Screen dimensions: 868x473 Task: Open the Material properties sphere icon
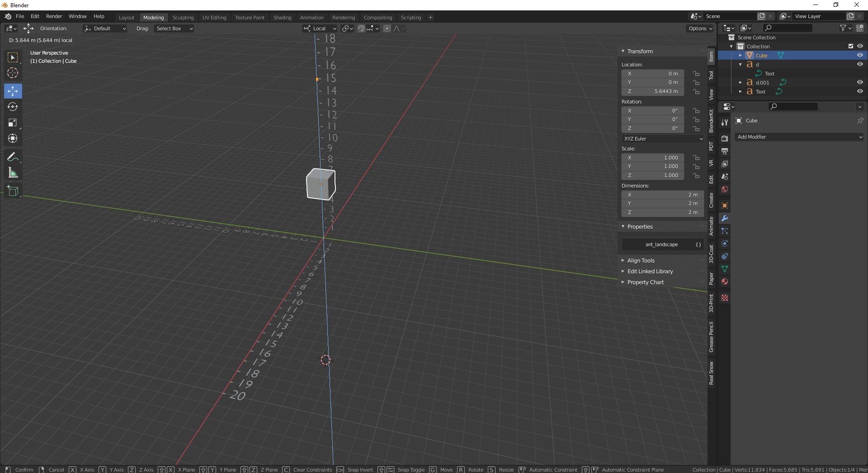click(x=725, y=281)
